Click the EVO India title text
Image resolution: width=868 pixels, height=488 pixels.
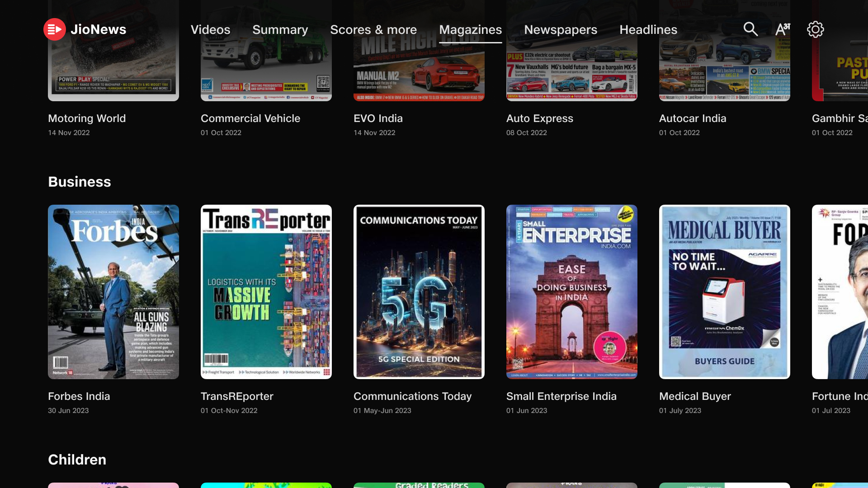(x=378, y=118)
